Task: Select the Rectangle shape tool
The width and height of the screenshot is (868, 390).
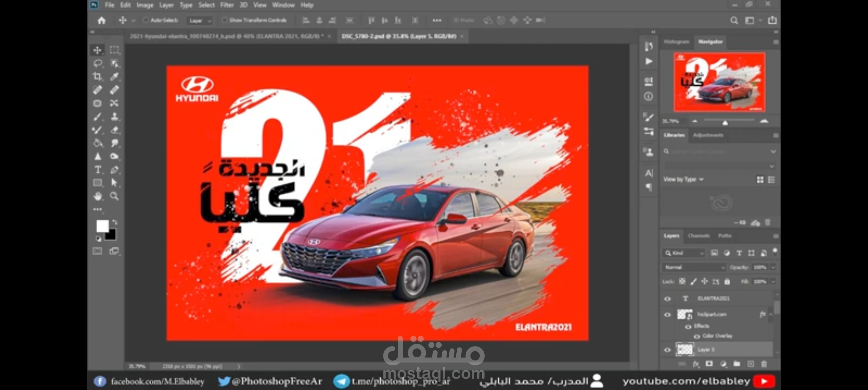Action: (x=97, y=183)
